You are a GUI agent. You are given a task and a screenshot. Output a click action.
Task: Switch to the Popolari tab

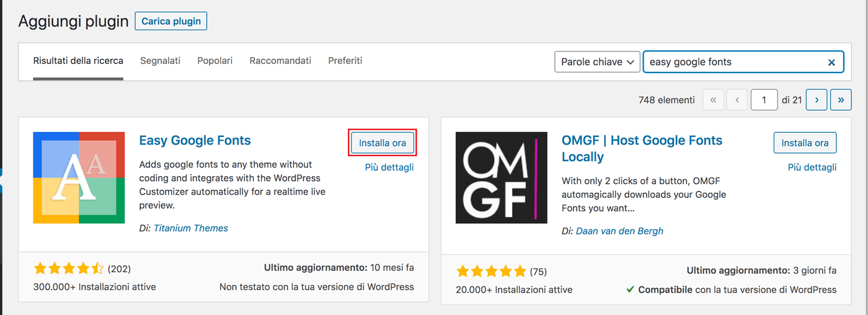tap(215, 61)
